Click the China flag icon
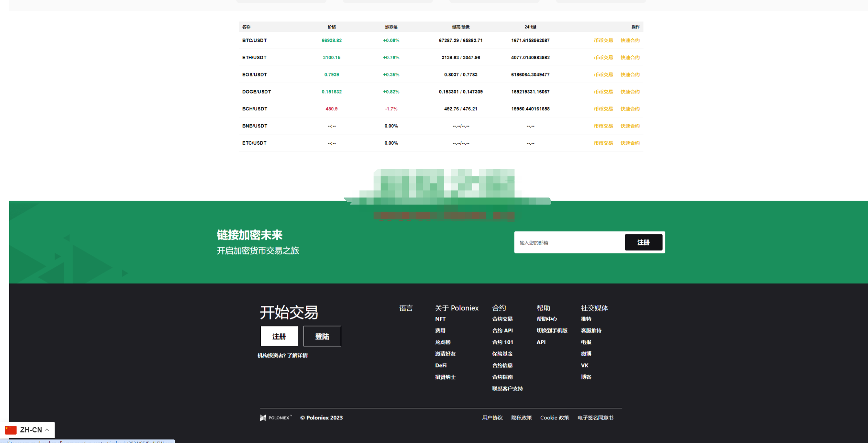868x443 pixels. 11,430
